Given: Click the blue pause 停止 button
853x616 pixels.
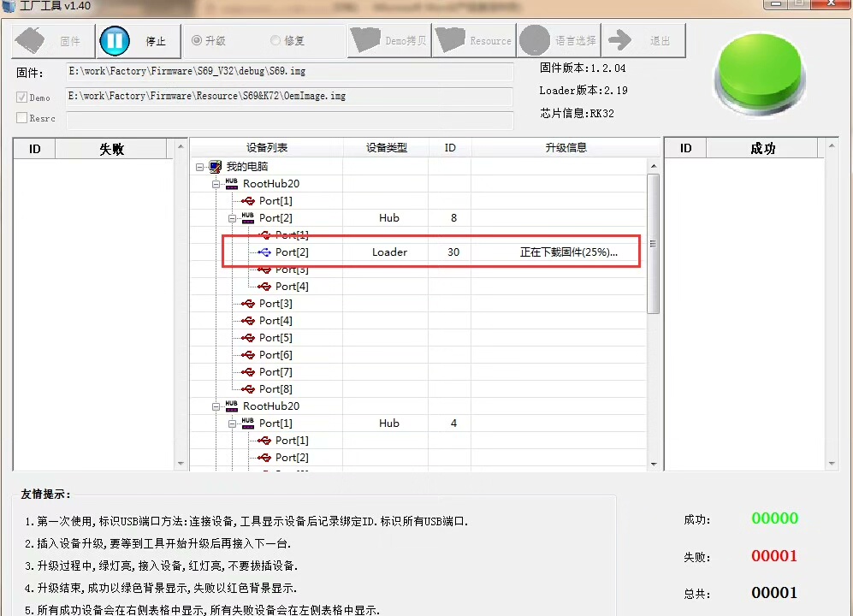Looking at the screenshot, I should (x=139, y=41).
